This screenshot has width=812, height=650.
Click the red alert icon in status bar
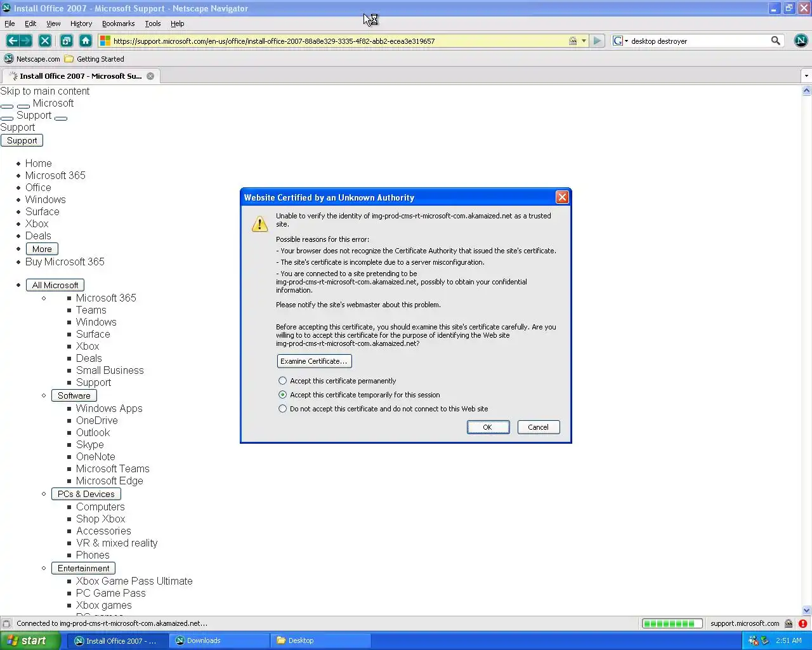802,623
